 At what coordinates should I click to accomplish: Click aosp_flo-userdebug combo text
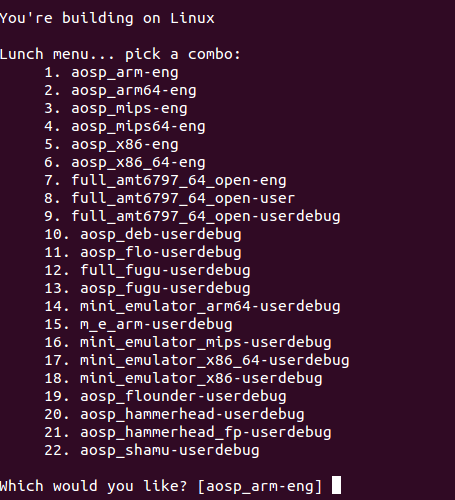tap(161, 253)
